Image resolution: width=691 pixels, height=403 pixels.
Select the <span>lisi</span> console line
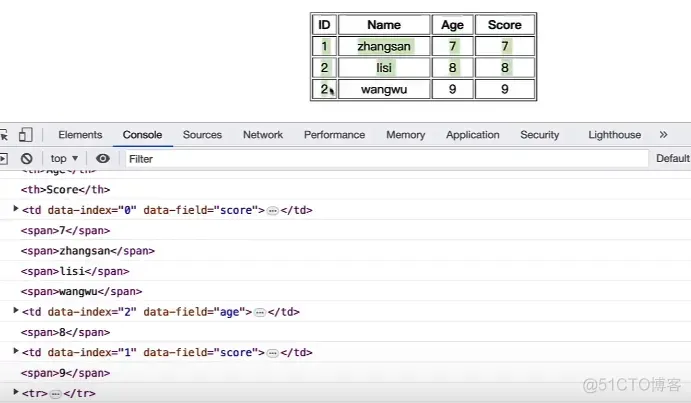click(x=75, y=271)
